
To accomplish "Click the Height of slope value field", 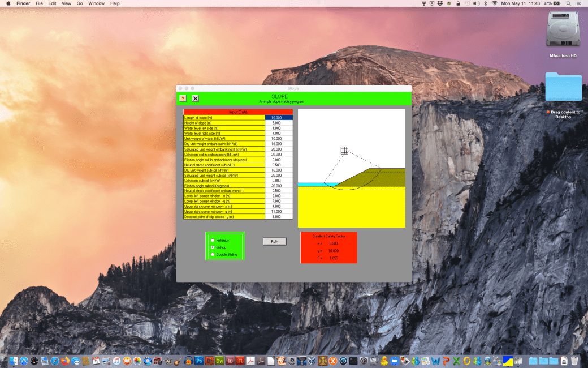I will 278,122.
